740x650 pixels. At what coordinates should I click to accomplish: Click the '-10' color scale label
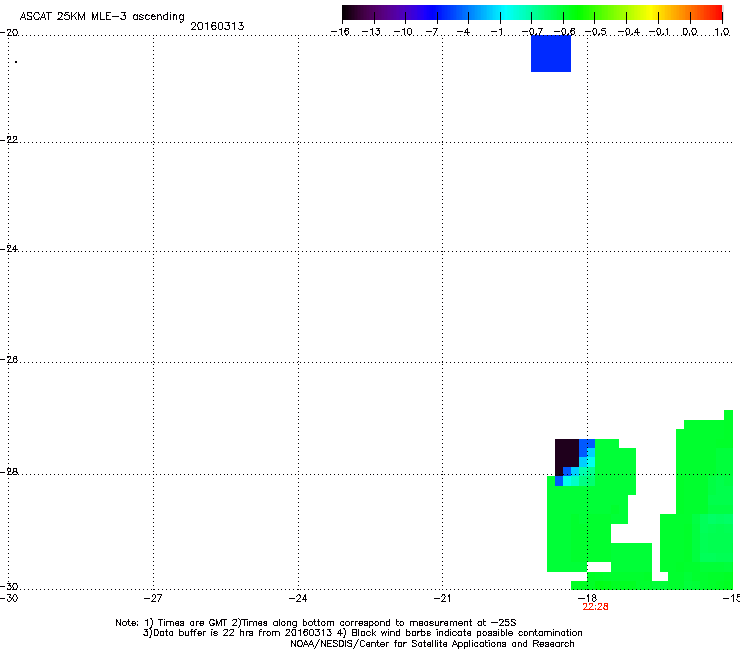point(403,32)
